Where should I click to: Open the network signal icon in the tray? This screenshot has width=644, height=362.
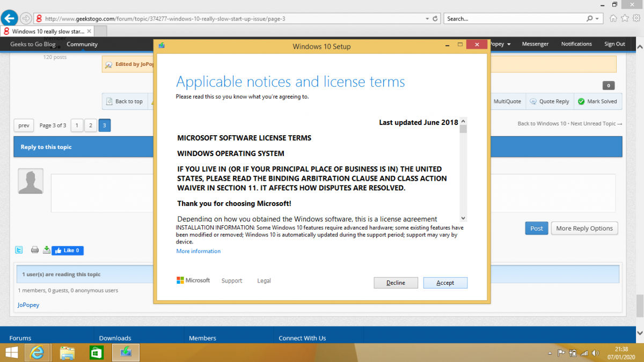coord(584,353)
